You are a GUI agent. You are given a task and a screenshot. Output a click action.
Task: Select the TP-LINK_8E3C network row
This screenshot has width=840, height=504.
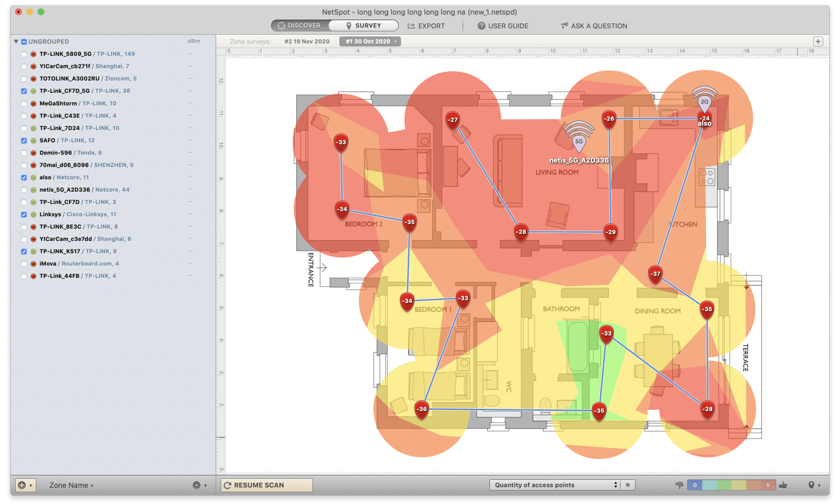coord(113,227)
